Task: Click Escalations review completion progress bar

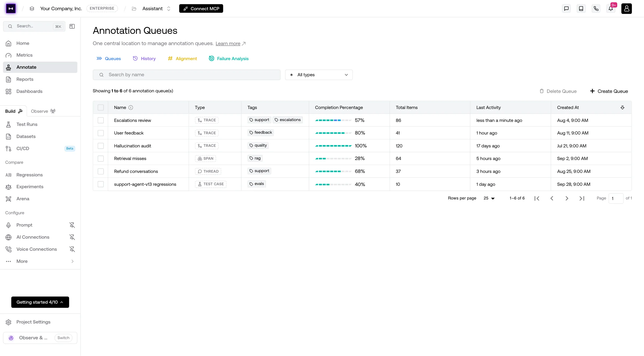Action: (x=333, y=120)
